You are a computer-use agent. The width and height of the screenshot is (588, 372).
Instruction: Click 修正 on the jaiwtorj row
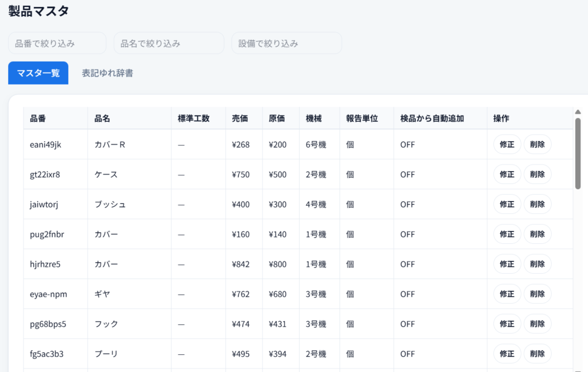tap(507, 204)
